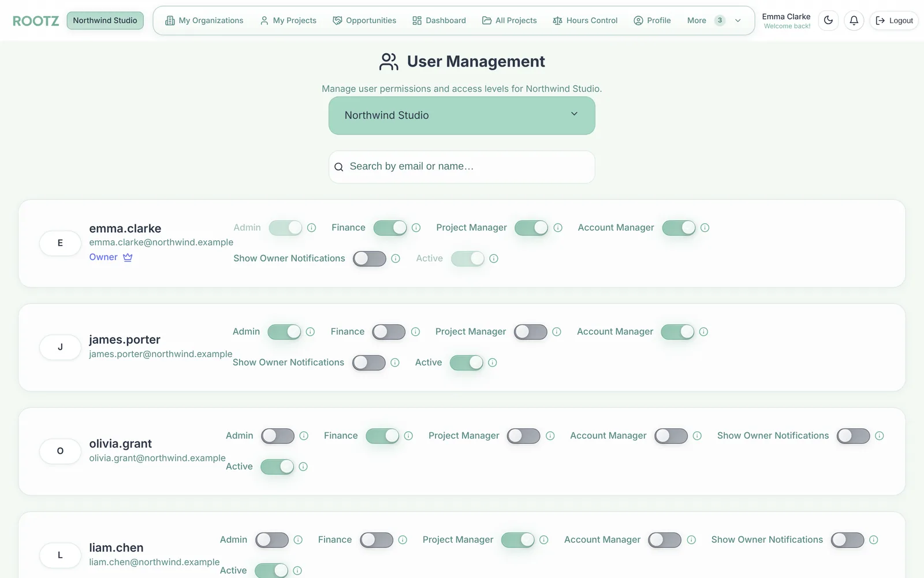
Task: Open All Projects page
Action: point(509,20)
